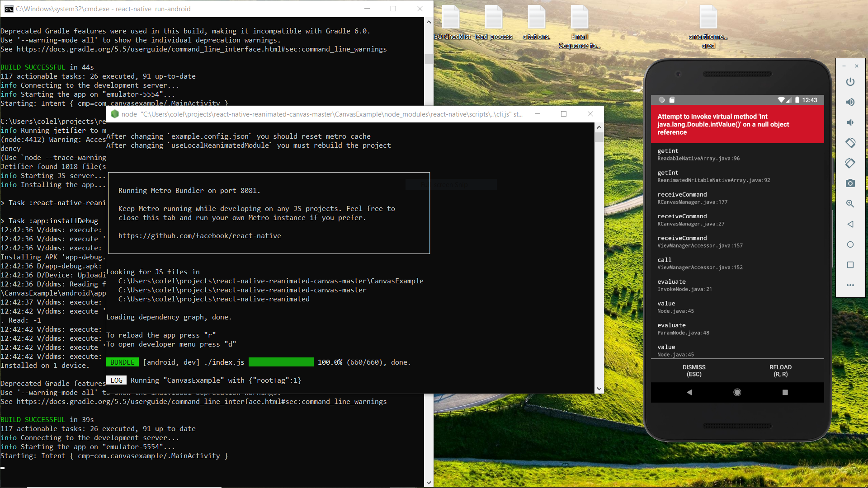868x488 pixels.
Task: Take emulator screenshot with camera icon
Action: (850, 183)
